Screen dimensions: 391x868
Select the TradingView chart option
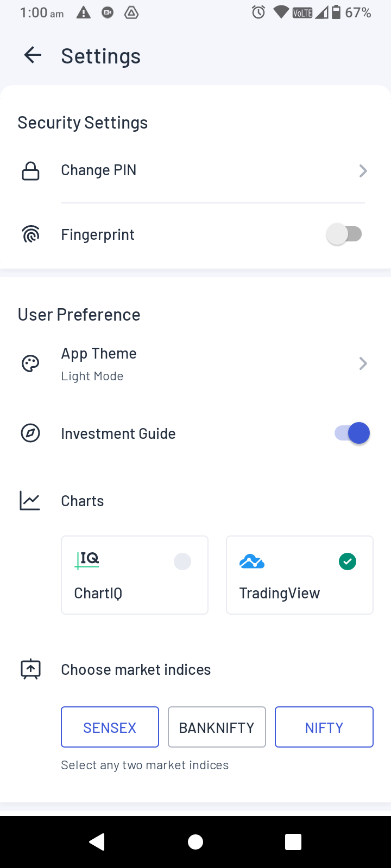click(299, 575)
